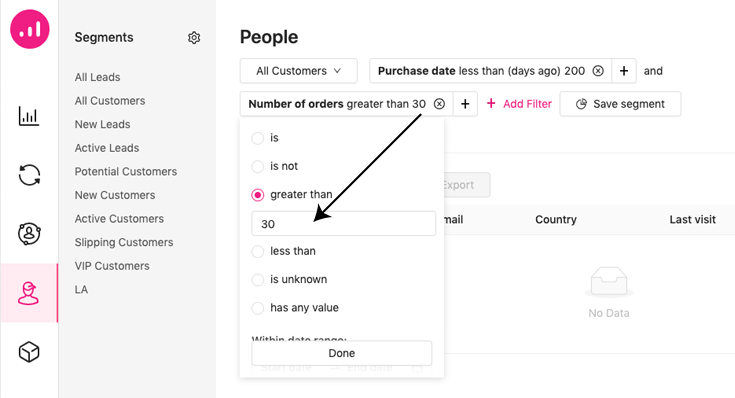Open the cube products sidebar icon
This screenshot has width=735, height=398.
29,352
